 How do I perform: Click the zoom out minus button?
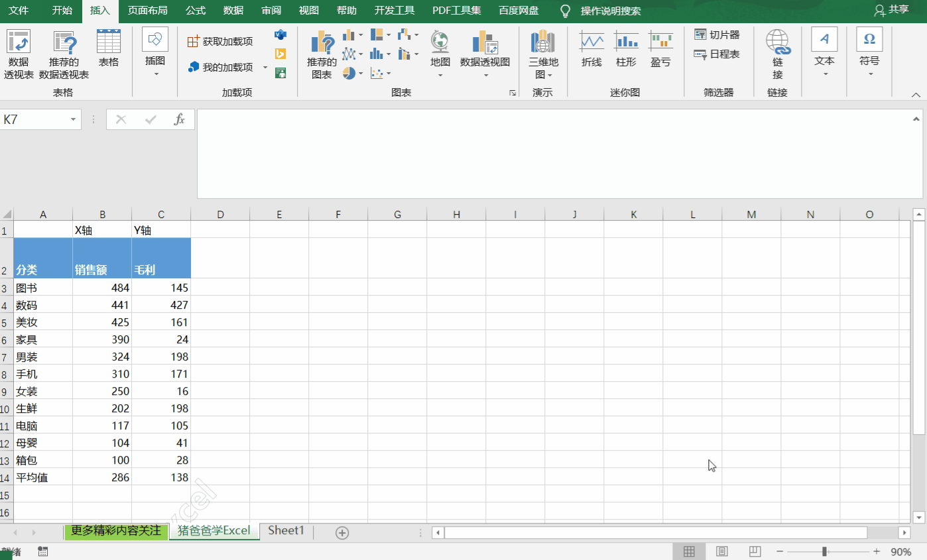click(780, 551)
